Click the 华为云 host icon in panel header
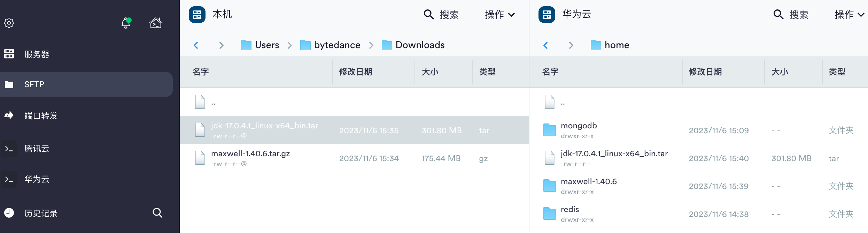 547,15
